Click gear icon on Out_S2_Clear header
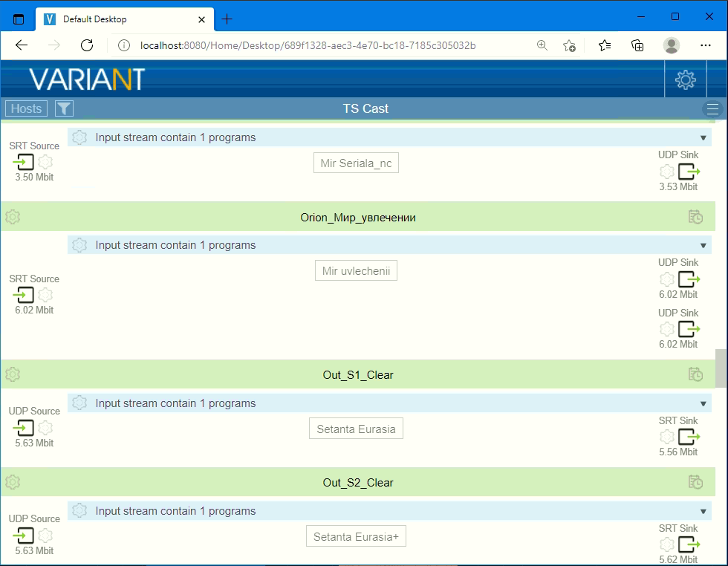 [x=13, y=482]
